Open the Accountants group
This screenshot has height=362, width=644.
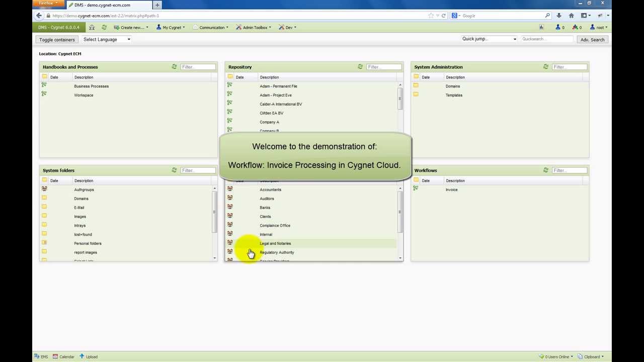tap(270, 190)
